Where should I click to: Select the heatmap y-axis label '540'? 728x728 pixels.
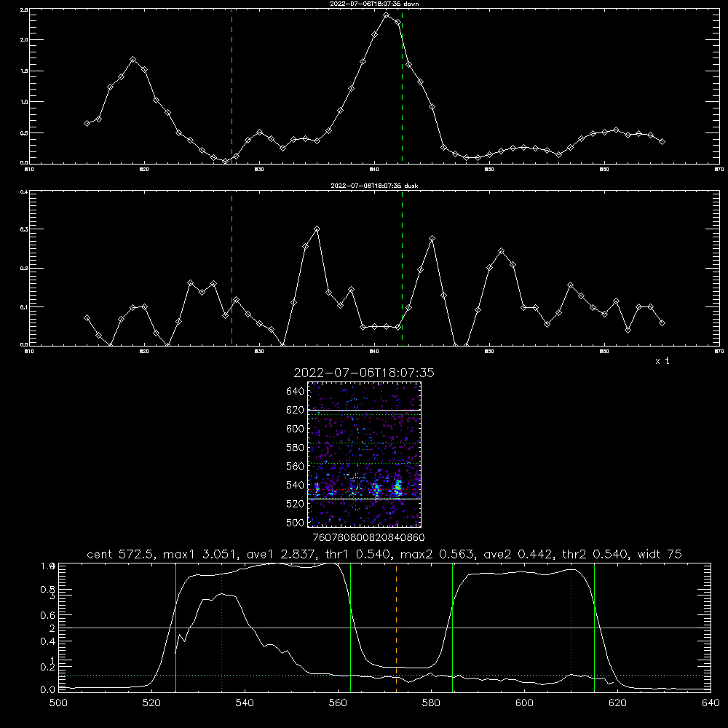[296, 485]
